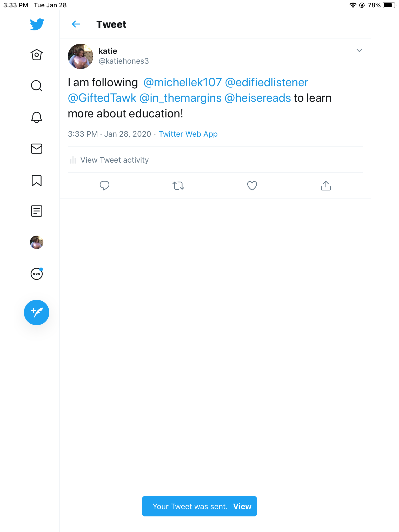Open the @GiftedTawk mention link

coord(102,98)
